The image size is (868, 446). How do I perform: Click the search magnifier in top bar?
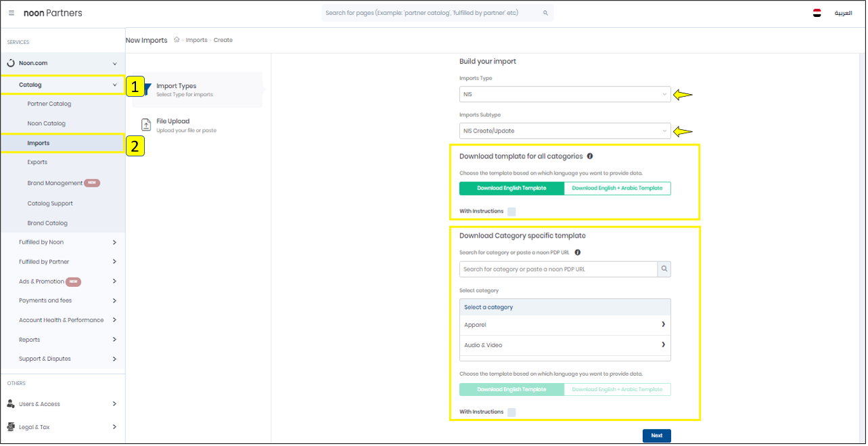[545, 13]
